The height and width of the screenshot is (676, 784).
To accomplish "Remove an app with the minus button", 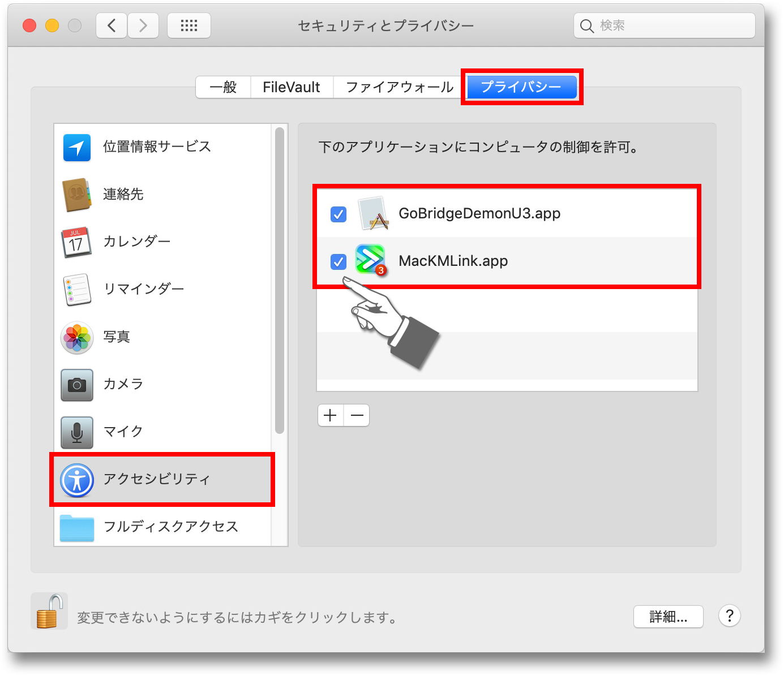I will pyautogui.click(x=357, y=415).
